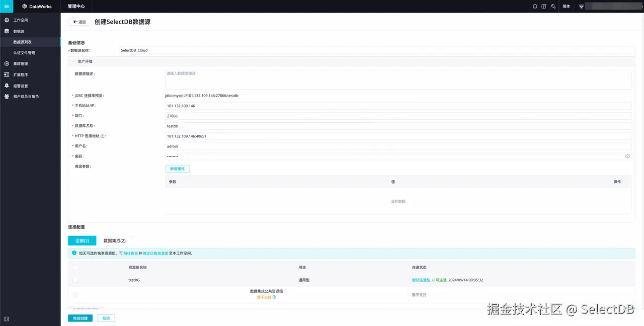
Task: Click the 资源组名称 column header
Action: (x=137, y=268)
